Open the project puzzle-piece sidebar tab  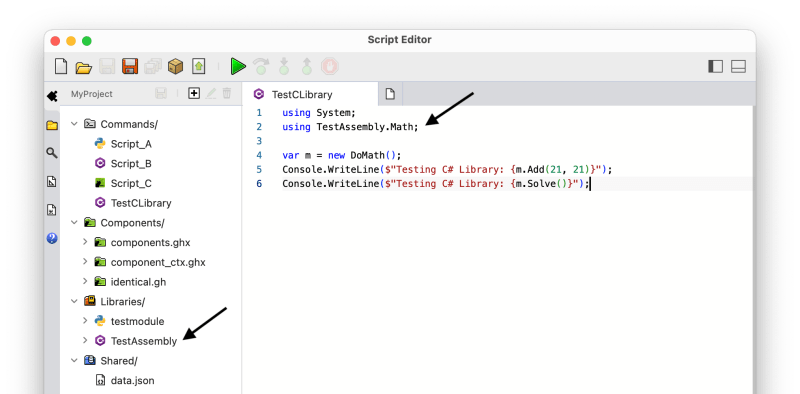(52, 96)
